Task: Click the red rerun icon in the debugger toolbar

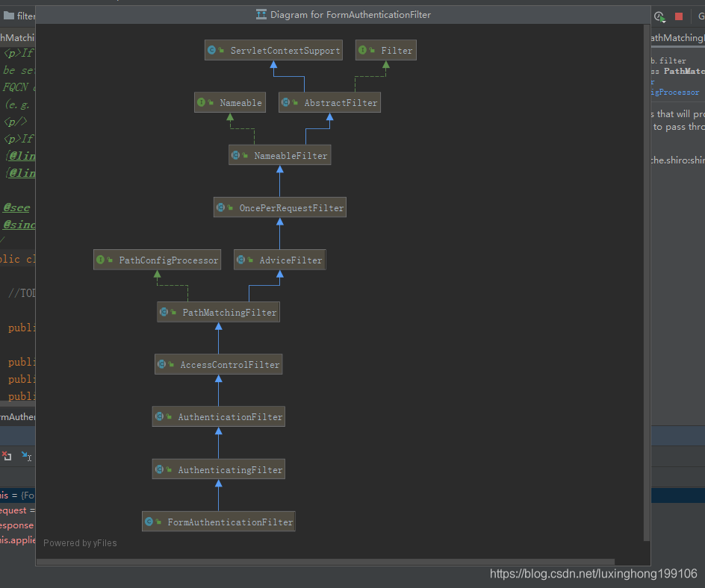Action: (x=7, y=456)
